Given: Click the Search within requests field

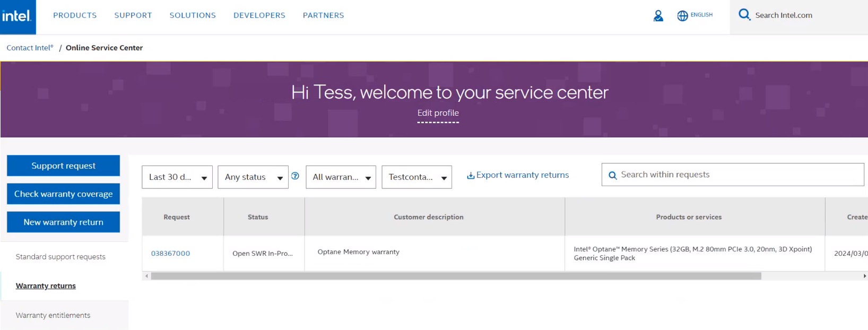Looking at the screenshot, I should coord(733,175).
